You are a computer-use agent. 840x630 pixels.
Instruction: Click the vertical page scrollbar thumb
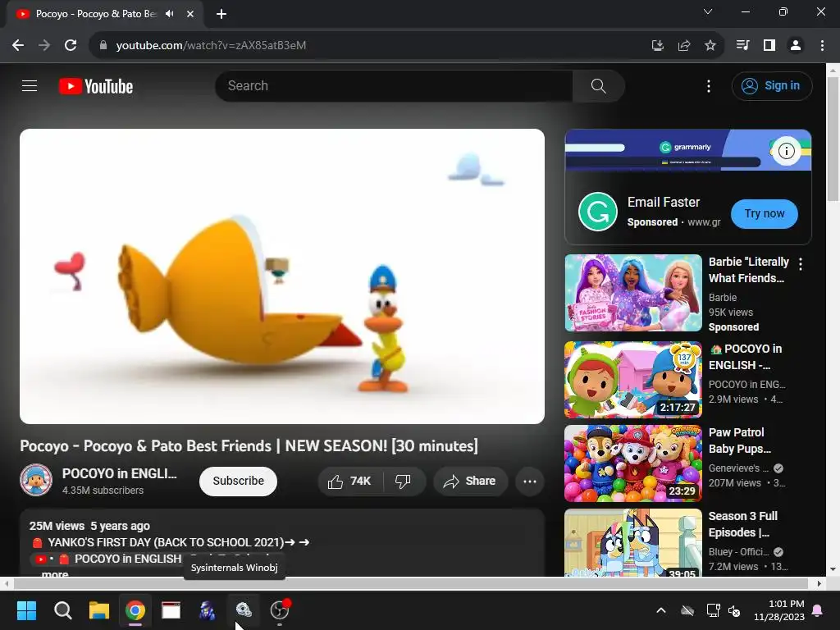(x=833, y=139)
